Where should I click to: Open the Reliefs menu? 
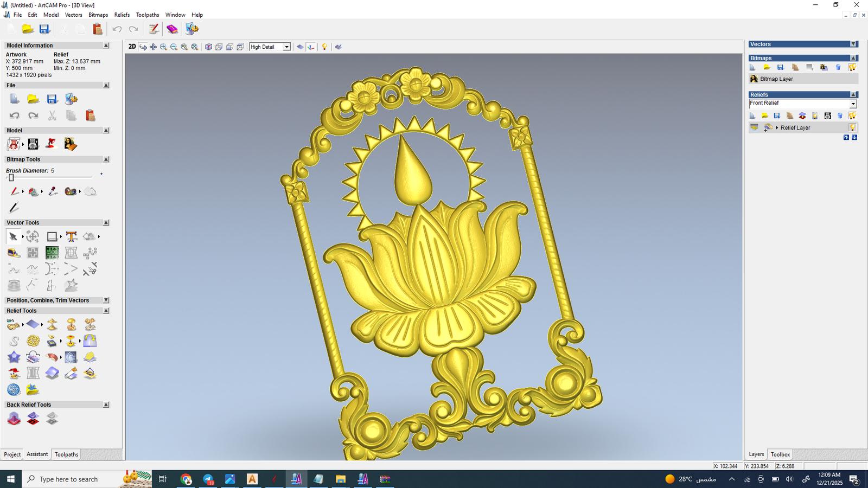pos(122,15)
